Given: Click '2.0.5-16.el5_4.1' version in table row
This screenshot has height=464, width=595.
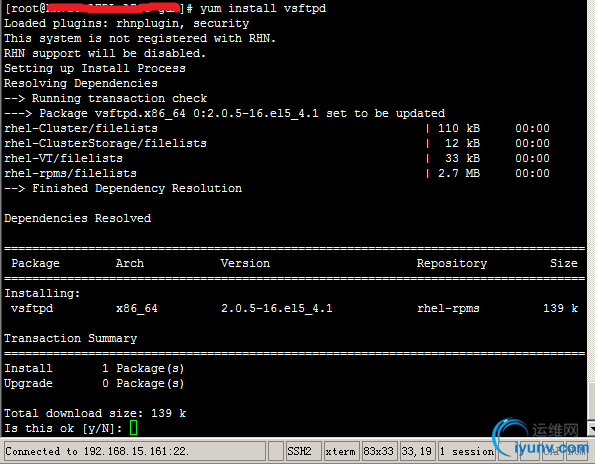Looking at the screenshot, I should [277, 308].
